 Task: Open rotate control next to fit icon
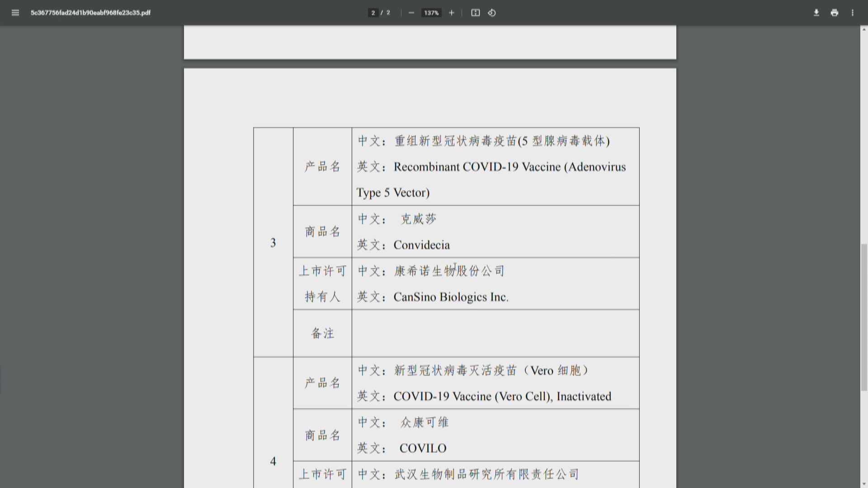tap(492, 13)
